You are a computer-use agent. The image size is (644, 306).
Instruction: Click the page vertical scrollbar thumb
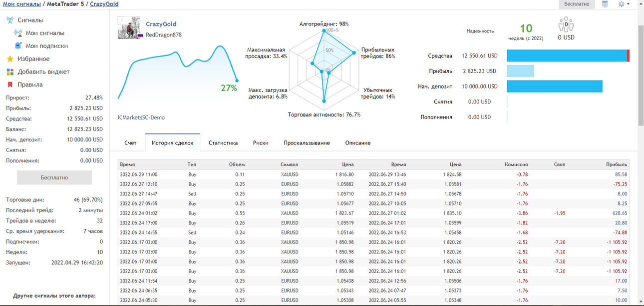[x=641, y=75]
